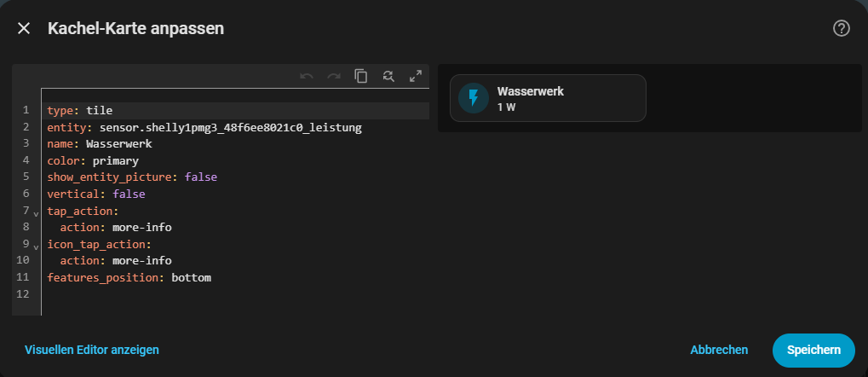Screen dimensions: 868x377
Task: Click line number 12 in editor gutter
Action: 23,294
